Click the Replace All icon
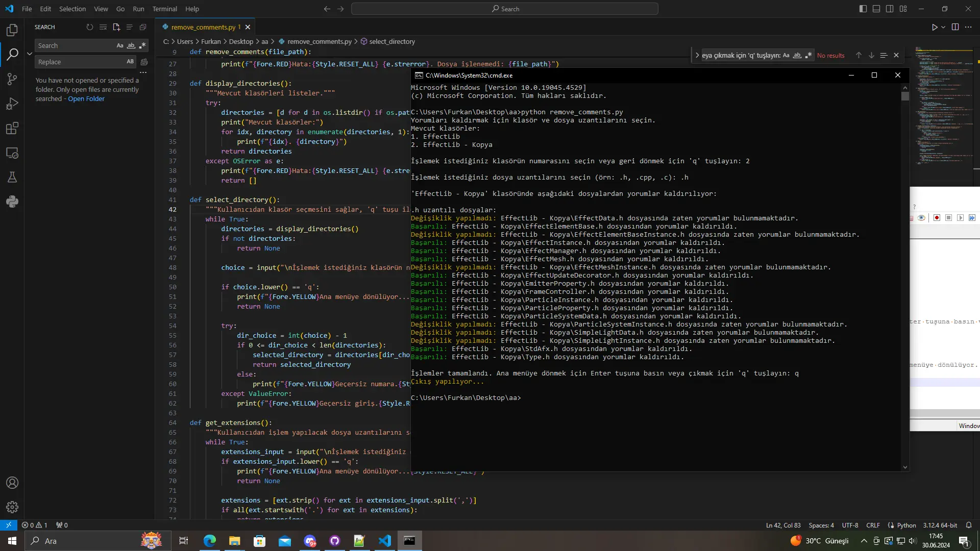This screenshot has width=980, height=551. click(x=144, y=62)
